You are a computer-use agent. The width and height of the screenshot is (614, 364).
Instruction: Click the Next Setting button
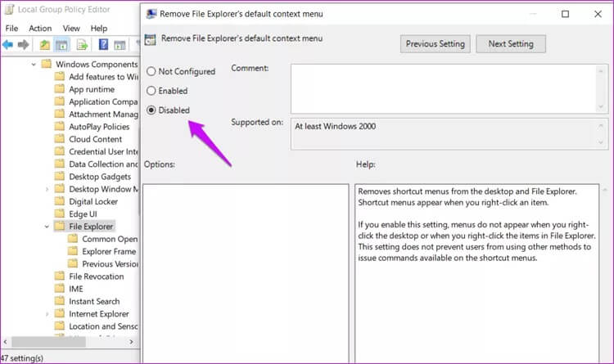click(511, 44)
